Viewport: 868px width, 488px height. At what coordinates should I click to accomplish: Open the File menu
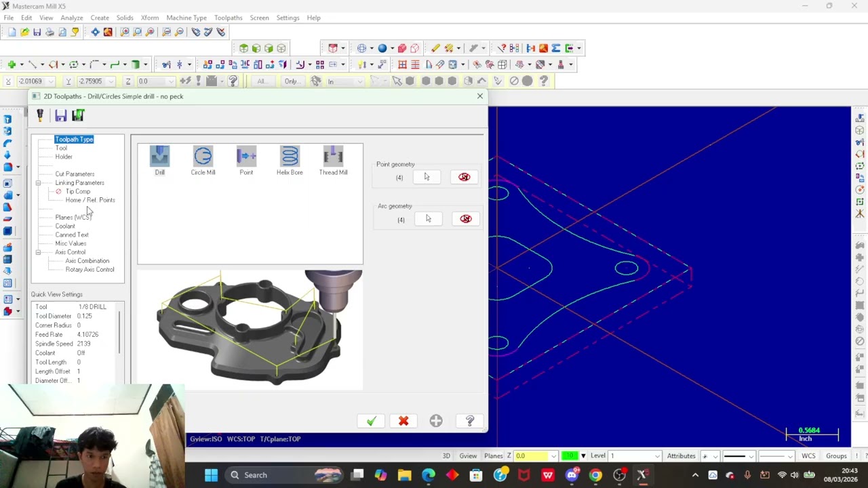pyautogui.click(x=9, y=18)
